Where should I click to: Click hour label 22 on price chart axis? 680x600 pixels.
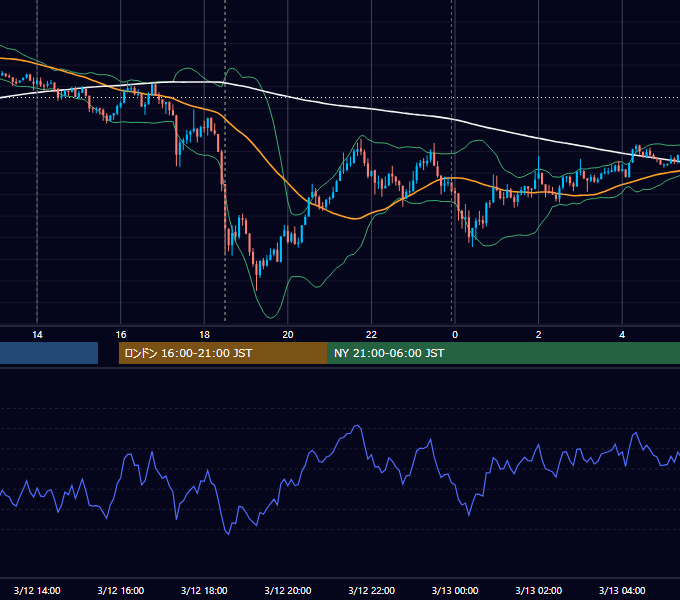[x=371, y=335]
